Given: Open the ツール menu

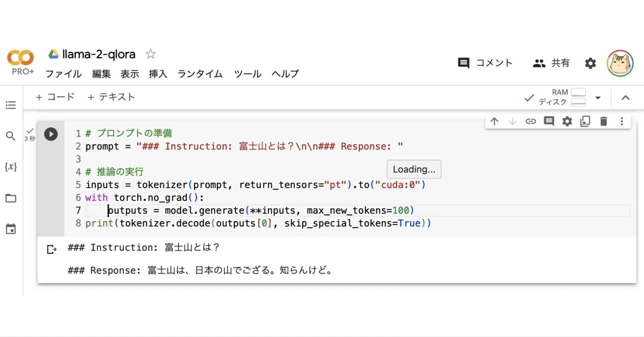Looking at the screenshot, I should point(248,74).
